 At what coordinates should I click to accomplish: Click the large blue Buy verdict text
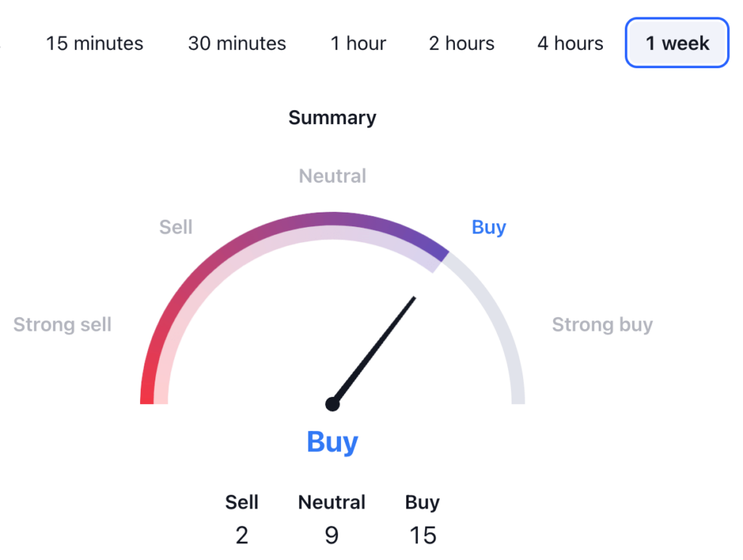(x=332, y=441)
